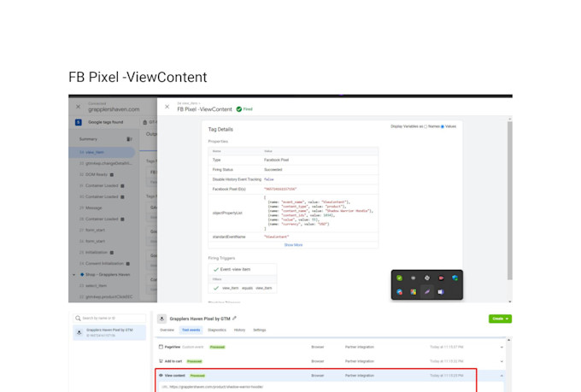
Task: Expand the Add to cart event row chevron
Action: click(x=502, y=361)
